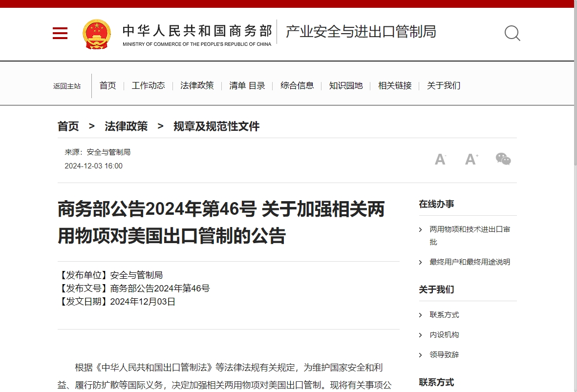
Task: Open the red hamburger menu icon
Action: (x=60, y=33)
